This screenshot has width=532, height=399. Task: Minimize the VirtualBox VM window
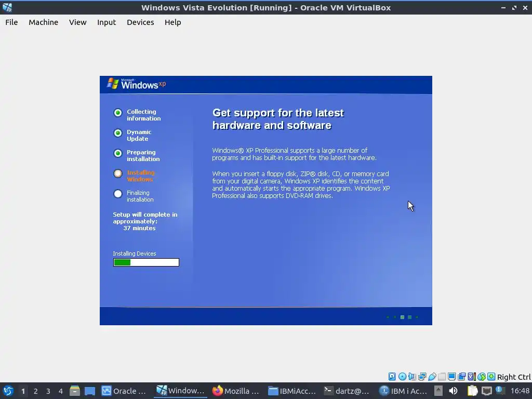(x=503, y=7)
